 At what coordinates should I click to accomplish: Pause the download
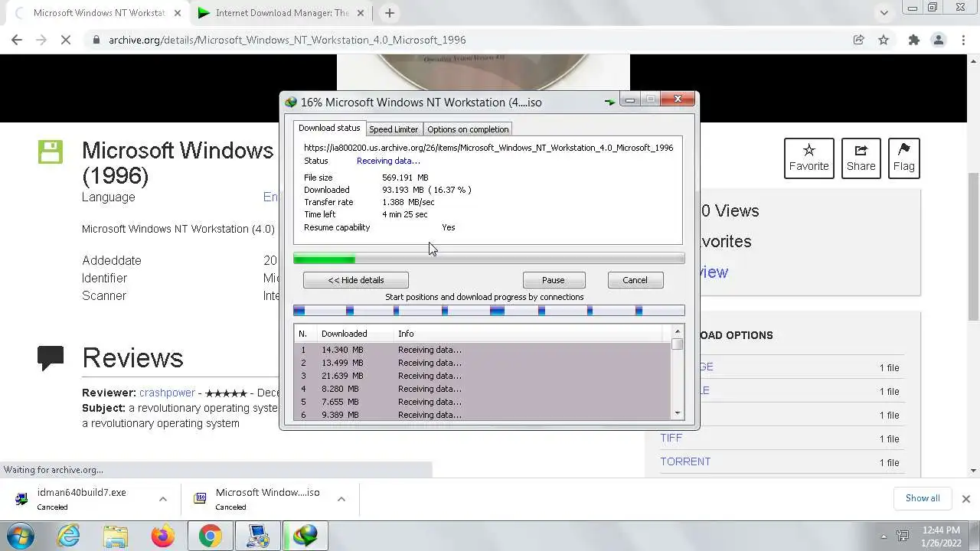coord(554,280)
